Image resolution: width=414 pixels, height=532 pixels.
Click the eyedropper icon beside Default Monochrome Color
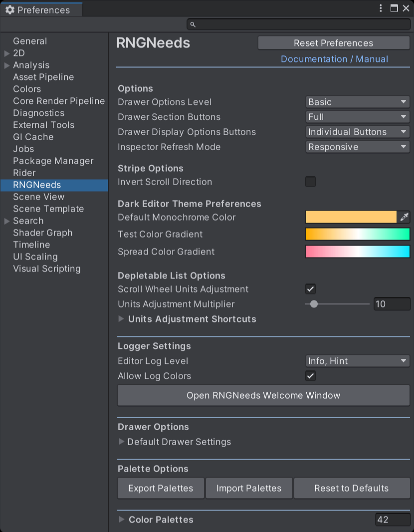point(404,217)
